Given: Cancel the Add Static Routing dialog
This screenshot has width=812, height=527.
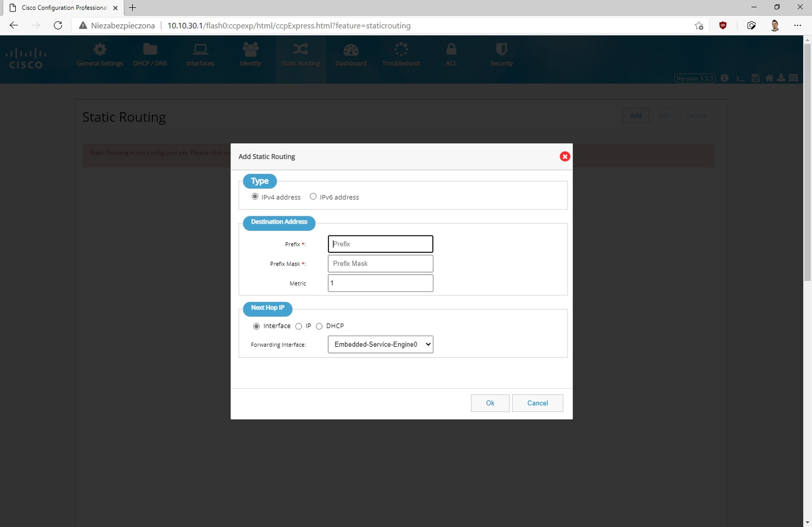Looking at the screenshot, I should 537,403.
